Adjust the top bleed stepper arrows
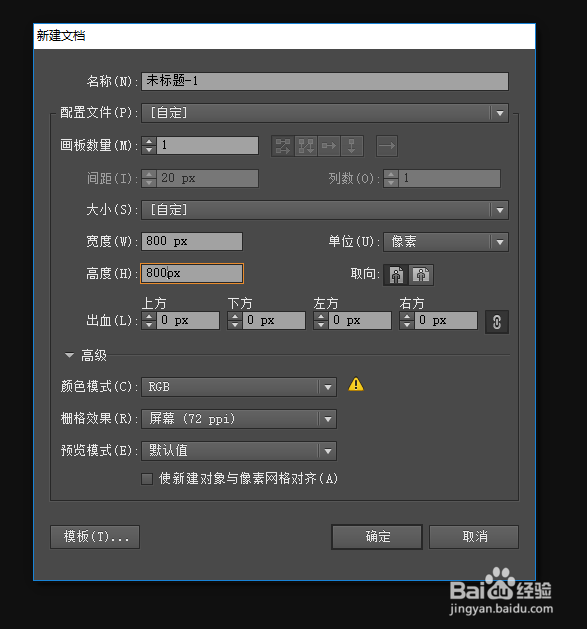The height and width of the screenshot is (629, 587). [x=149, y=321]
